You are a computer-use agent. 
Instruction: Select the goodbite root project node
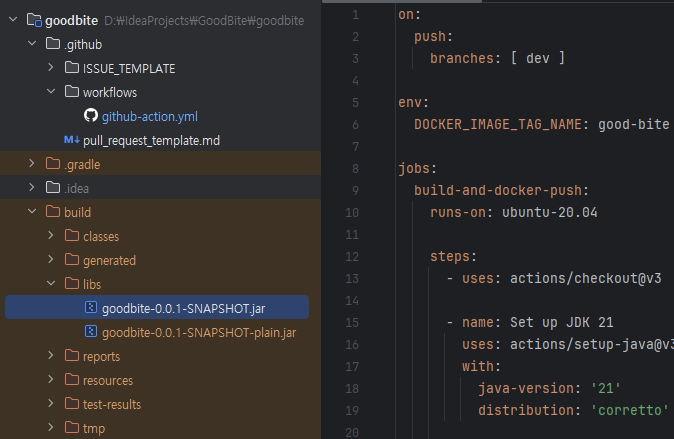click(x=71, y=20)
